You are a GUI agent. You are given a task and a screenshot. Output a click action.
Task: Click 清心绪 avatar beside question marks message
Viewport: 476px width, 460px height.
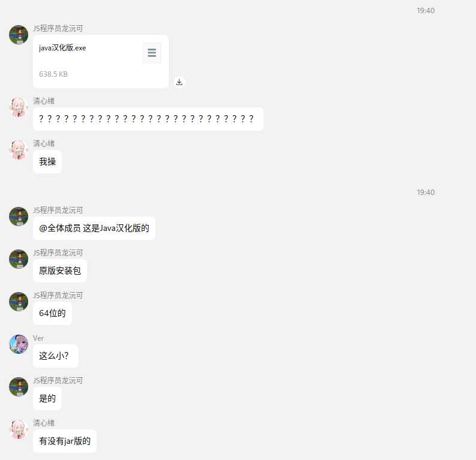(x=19, y=107)
